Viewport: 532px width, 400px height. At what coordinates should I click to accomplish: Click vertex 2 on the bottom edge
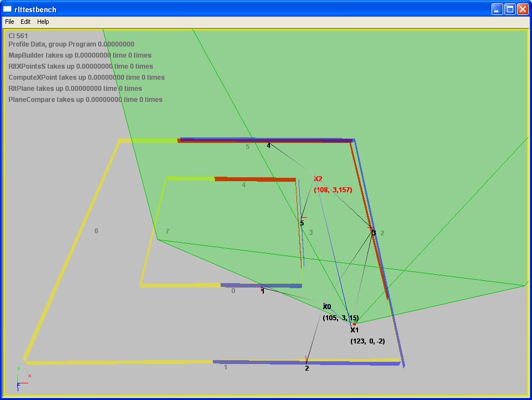pos(306,367)
